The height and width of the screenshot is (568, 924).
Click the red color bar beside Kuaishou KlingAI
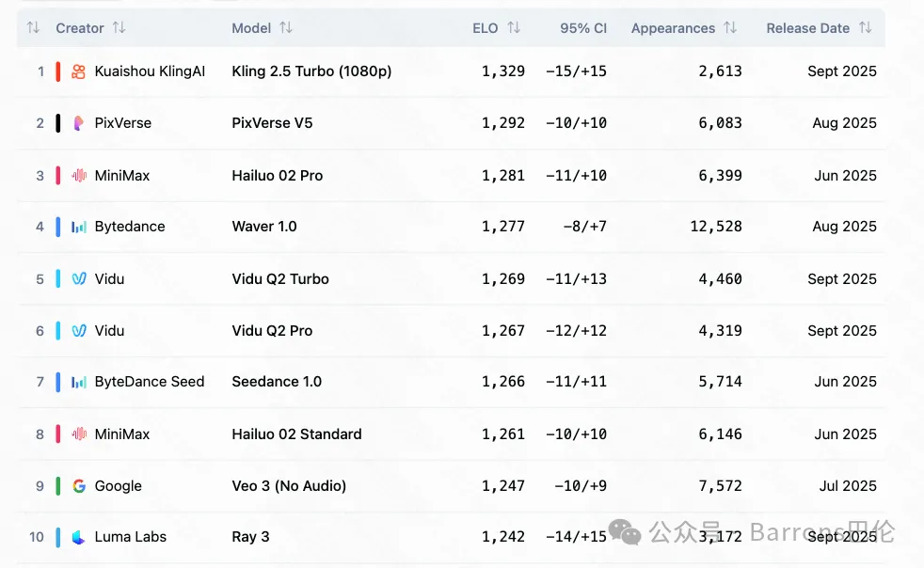[x=58, y=71]
